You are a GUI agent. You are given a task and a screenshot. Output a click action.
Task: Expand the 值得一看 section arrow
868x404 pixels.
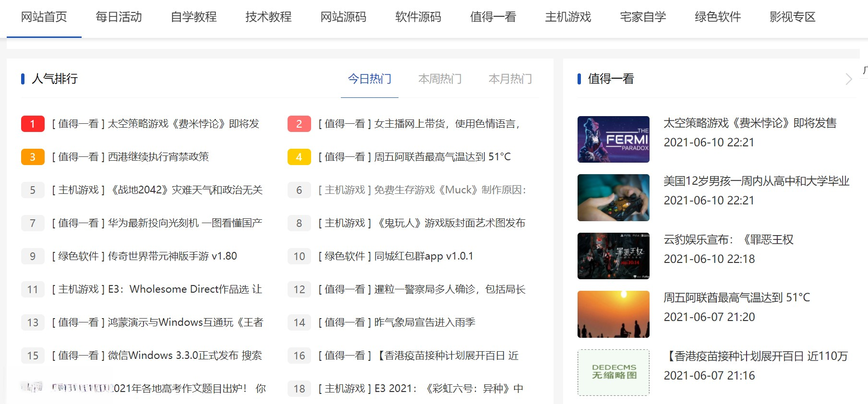click(x=848, y=79)
